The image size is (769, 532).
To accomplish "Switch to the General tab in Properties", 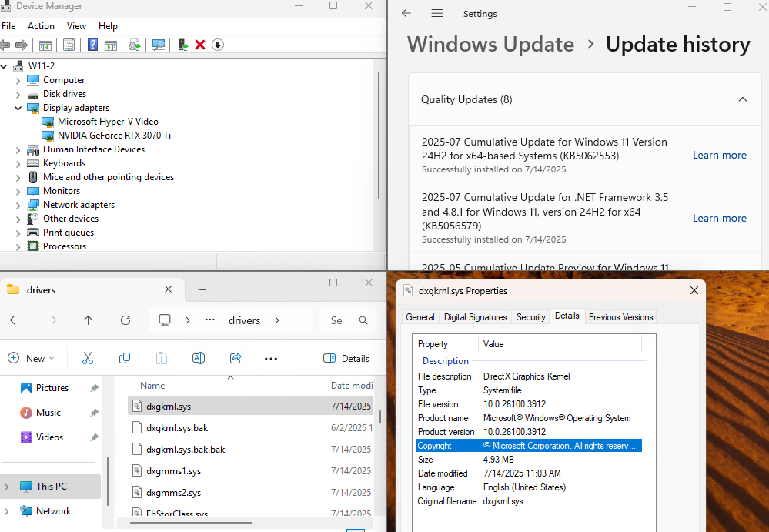I will (x=420, y=317).
